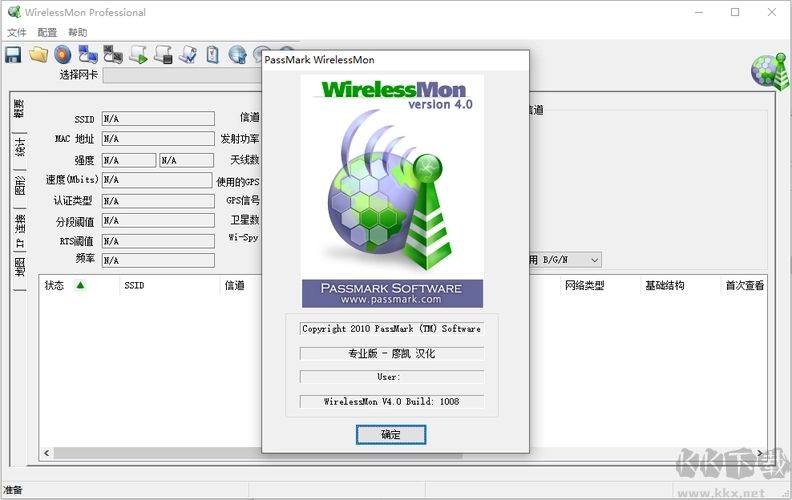
Task: Click the grey disconnected computers toolbar icon
Action: pos(113,55)
